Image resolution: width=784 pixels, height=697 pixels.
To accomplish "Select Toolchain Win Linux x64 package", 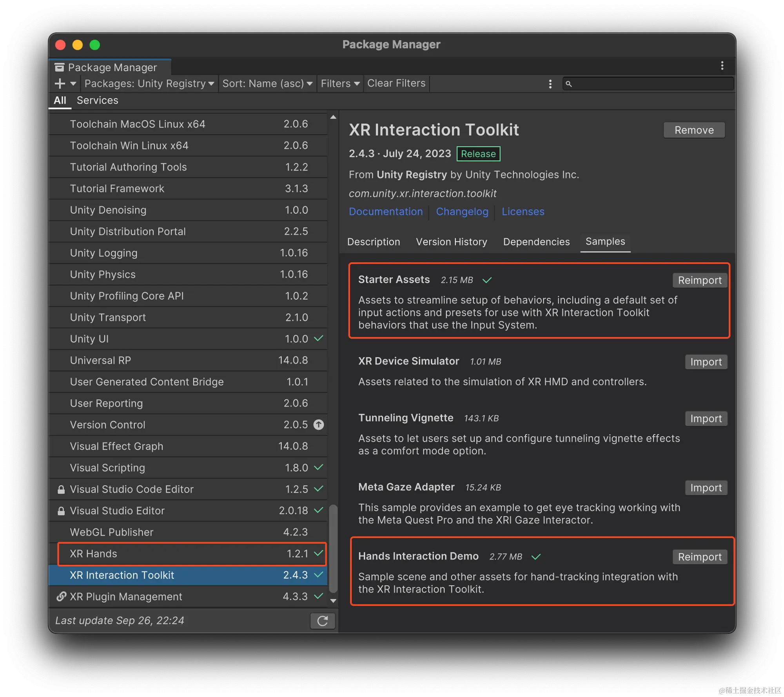I will click(x=188, y=146).
